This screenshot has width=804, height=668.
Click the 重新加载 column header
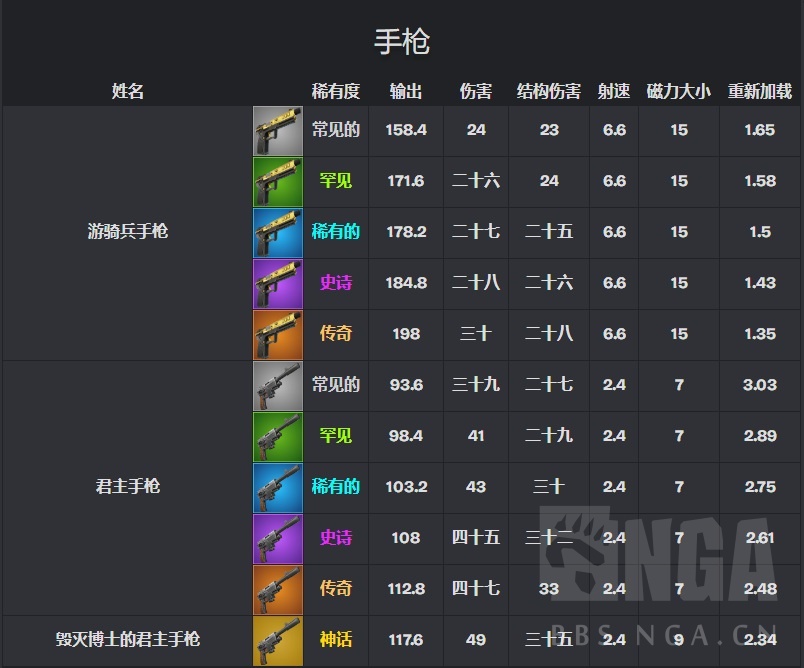pos(760,91)
